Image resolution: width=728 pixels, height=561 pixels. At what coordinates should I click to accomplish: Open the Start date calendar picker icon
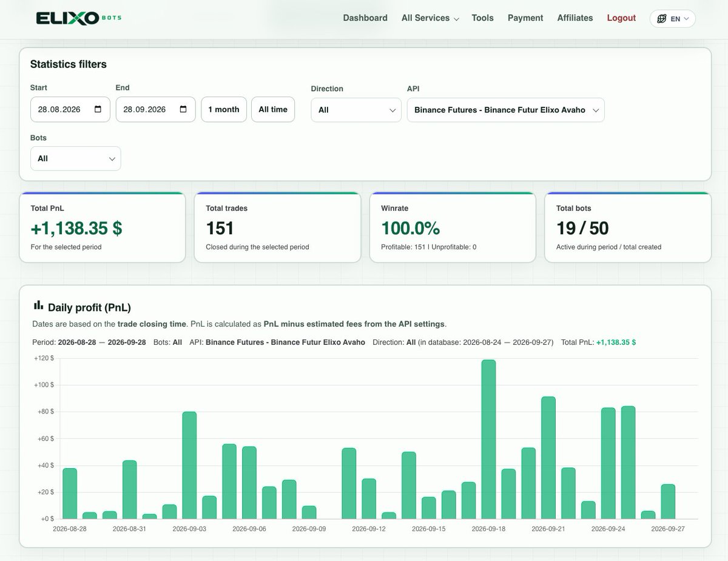[98, 109]
